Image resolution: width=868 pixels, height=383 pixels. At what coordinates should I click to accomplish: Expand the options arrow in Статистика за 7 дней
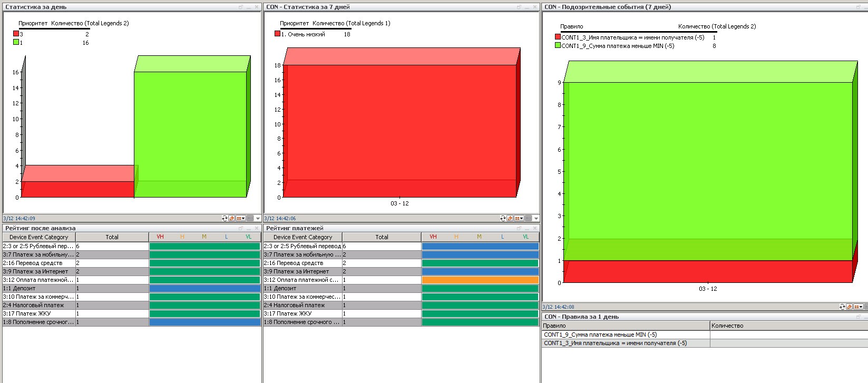point(536,218)
